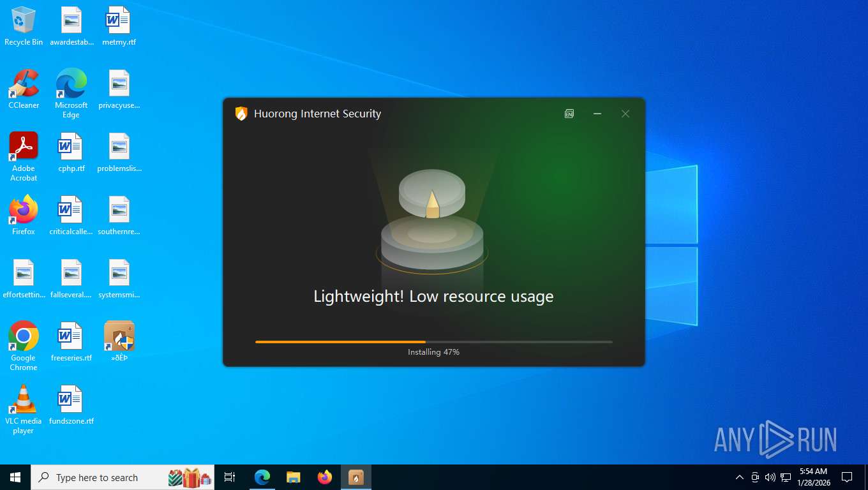Click the 'Type here to search' box
Image resolution: width=868 pixels, height=490 pixels.
coord(123,477)
